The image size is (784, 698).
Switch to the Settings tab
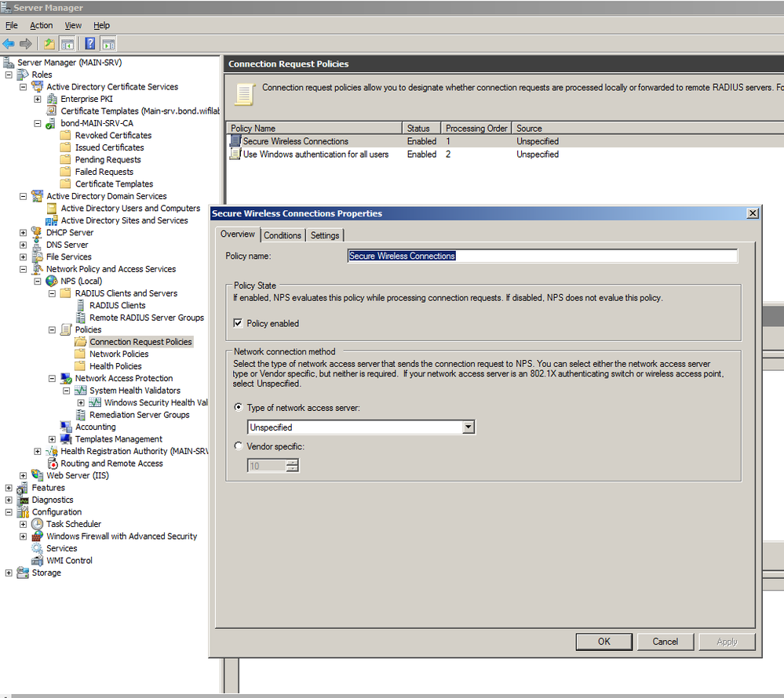click(x=325, y=235)
